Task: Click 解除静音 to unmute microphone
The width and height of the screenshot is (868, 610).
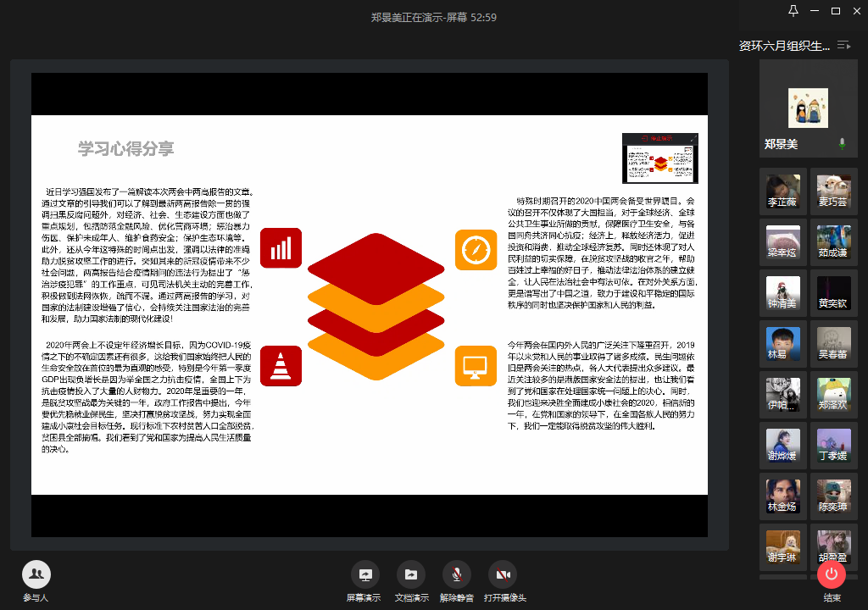Action: tap(457, 575)
